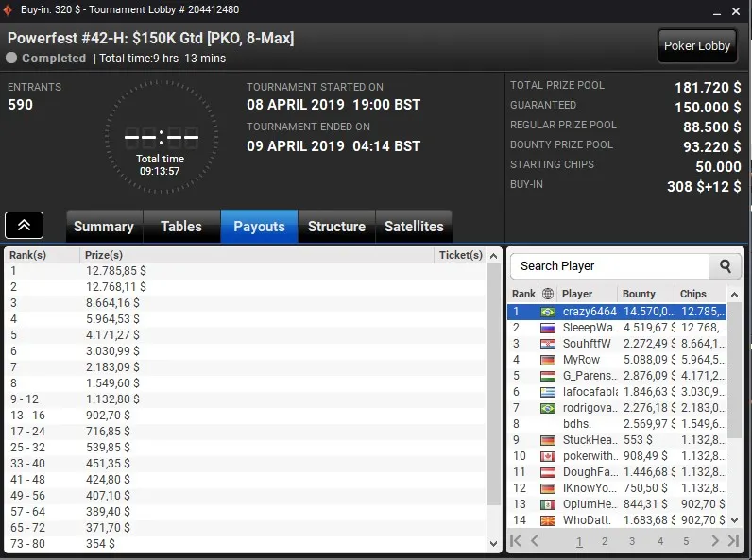The width and height of the screenshot is (752, 560).
Task: Click the globe country column icon
Action: [548, 294]
